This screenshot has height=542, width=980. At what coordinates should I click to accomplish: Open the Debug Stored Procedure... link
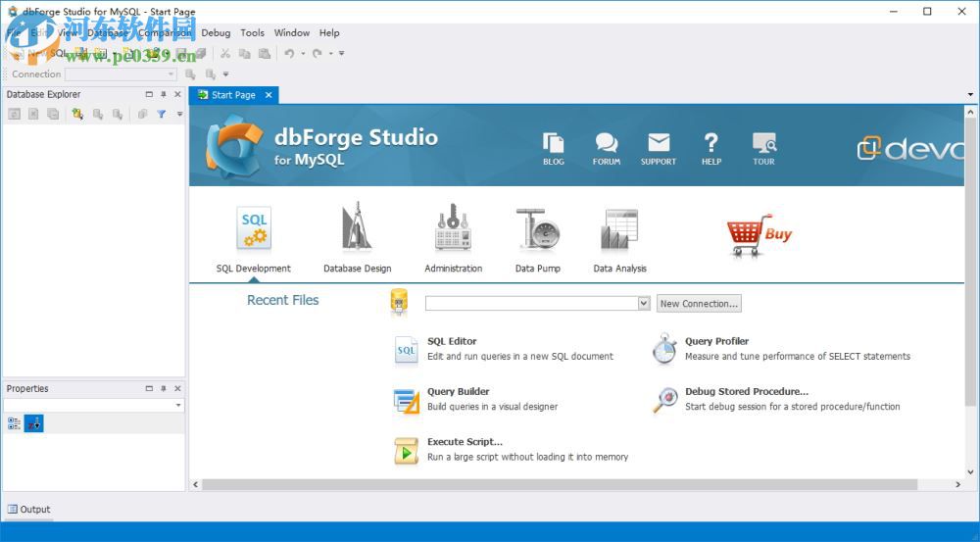[747, 391]
